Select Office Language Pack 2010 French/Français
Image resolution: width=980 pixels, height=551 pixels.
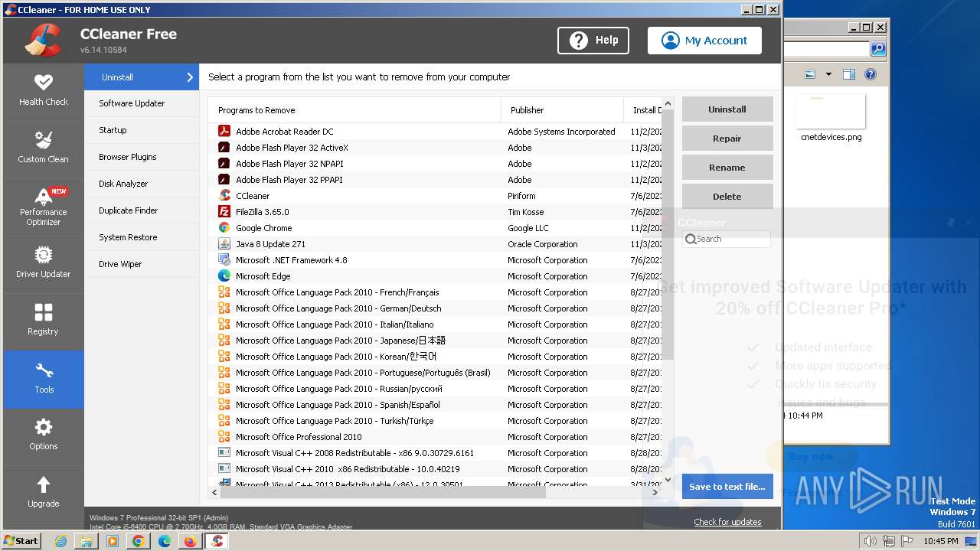(436, 292)
